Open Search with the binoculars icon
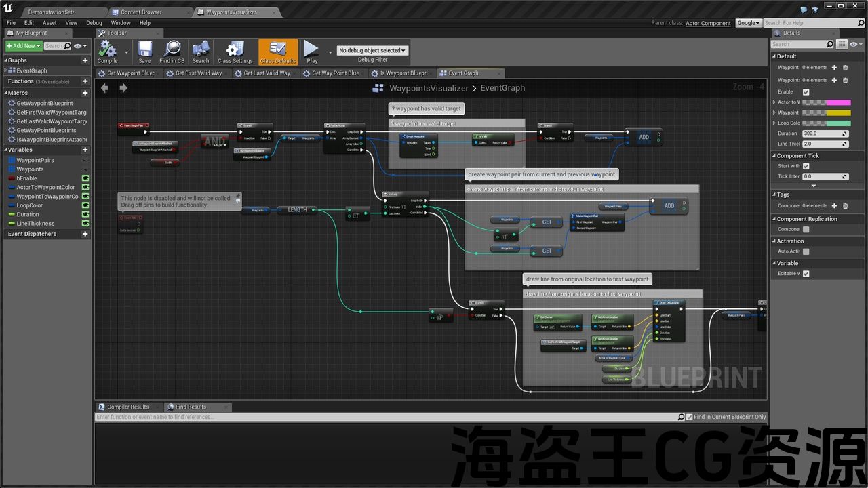868x488 pixels. tap(201, 51)
